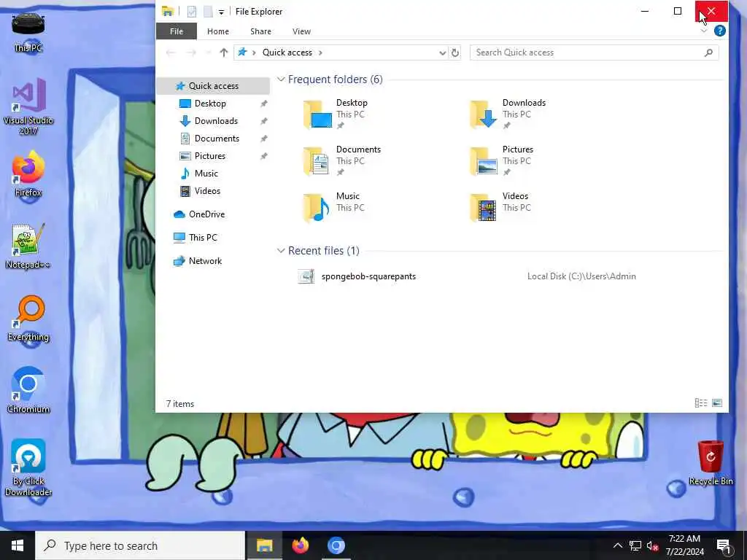Expand the ribbon with the chevron

(704, 31)
